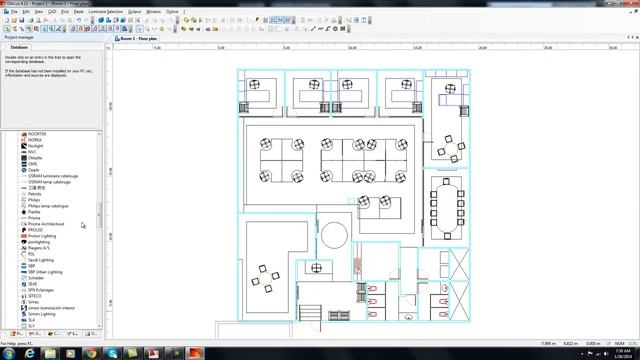Click the Project manager panel title
Screen dimensions: 640x360
pos(19,38)
